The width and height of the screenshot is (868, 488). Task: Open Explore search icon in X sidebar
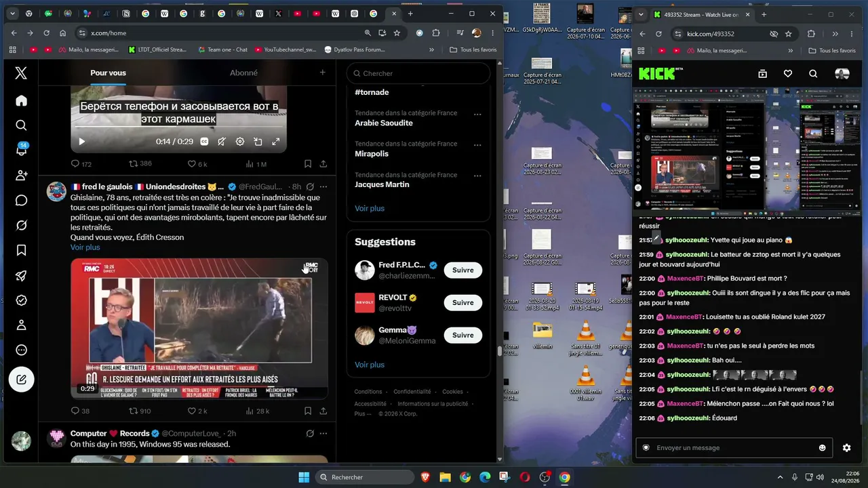pos(21,125)
